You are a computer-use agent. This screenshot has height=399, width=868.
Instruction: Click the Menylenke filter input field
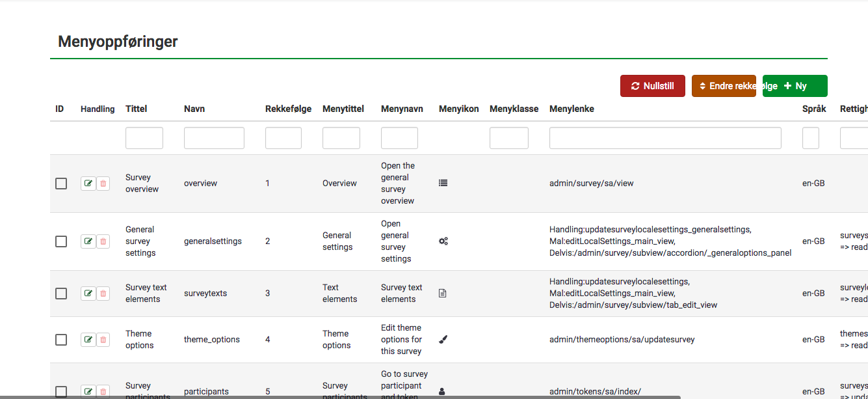point(664,138)
